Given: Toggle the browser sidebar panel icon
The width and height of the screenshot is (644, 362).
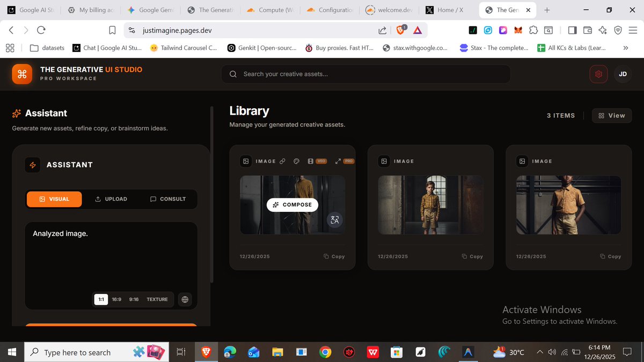Looking at the screenshot, I should pos(572,31).
